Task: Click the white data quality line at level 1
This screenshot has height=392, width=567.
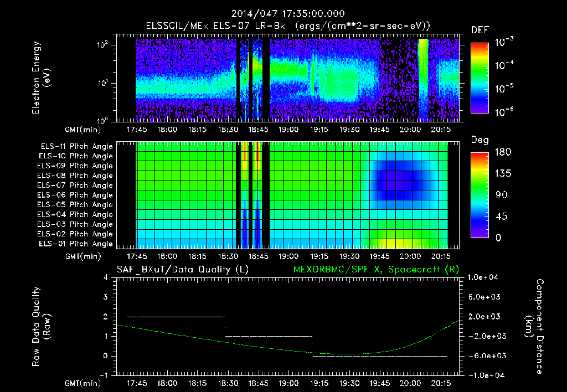Action: pos(269,336)
